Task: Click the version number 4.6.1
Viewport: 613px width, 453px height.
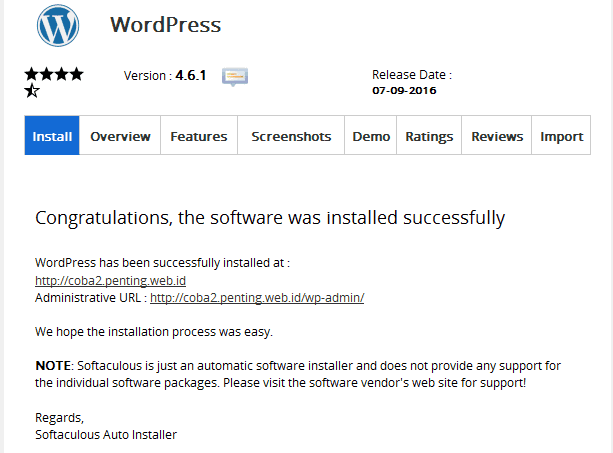Action: coord(190,75)
